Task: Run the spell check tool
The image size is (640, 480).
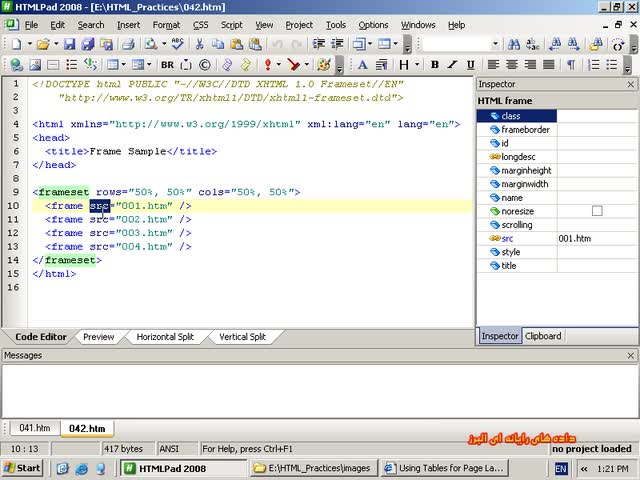Action: pyautogui.click(x=178, y=44)
